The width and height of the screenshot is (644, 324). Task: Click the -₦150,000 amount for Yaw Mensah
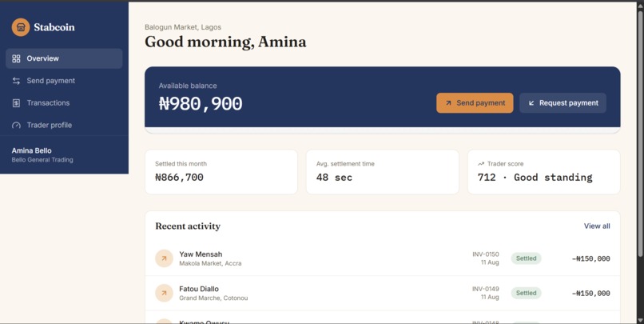coord(590,258)
